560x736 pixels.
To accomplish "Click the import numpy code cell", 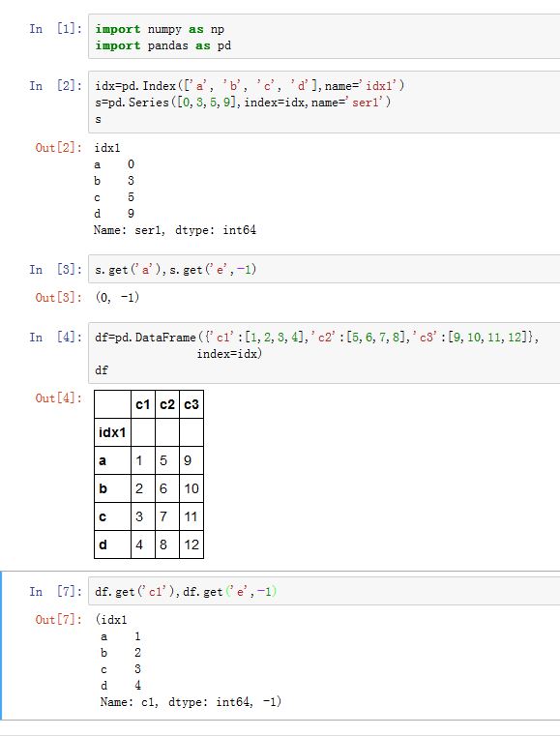I will point(324,37).
